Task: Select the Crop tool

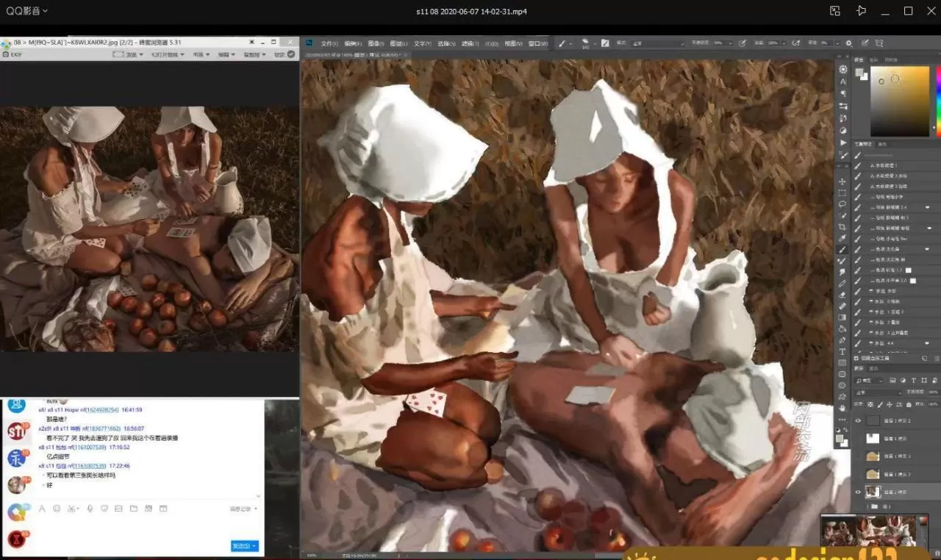Action: 842,227
